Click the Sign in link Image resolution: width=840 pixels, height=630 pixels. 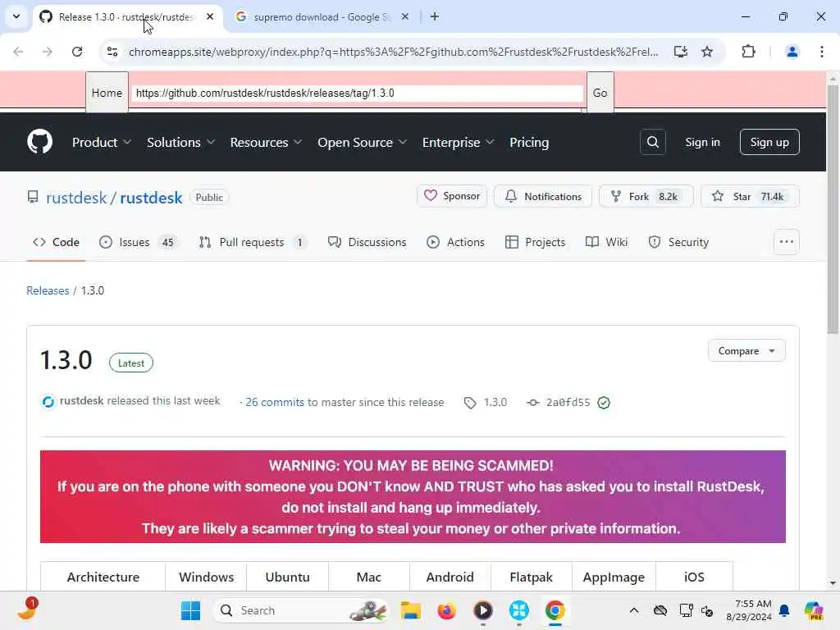tap(702, 142)
